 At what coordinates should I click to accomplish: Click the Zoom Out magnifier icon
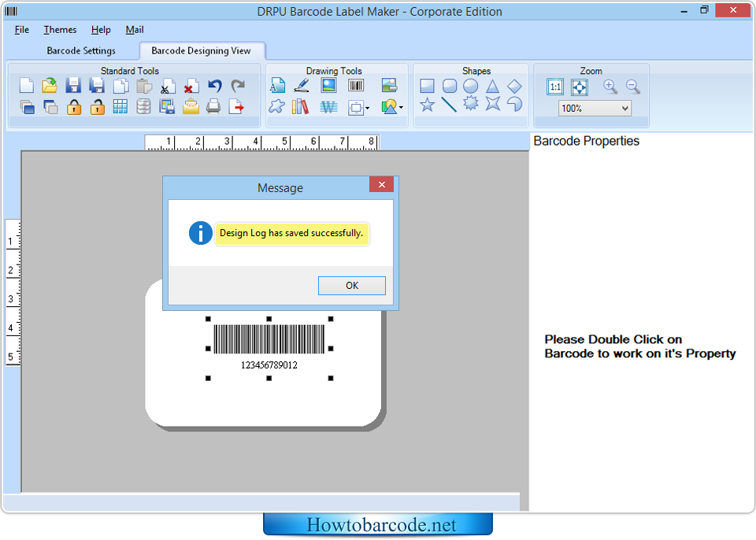tap(633, 87)
